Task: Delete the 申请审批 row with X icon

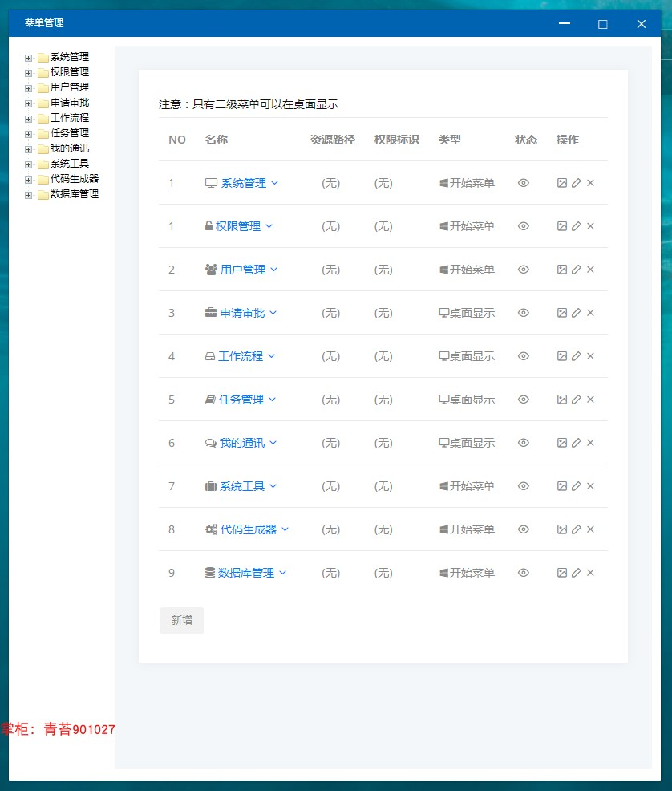Action: tap(590, 313)
